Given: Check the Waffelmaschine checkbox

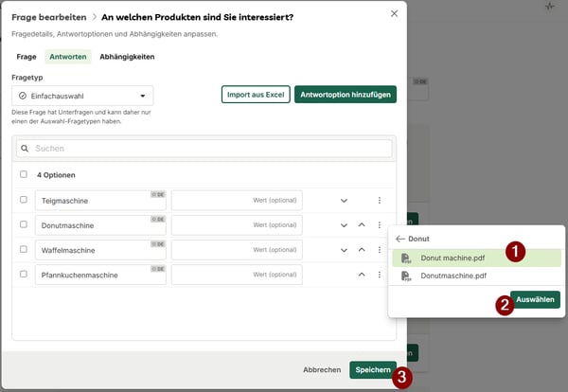Looking at the screenshot, I should pos(24,249).
